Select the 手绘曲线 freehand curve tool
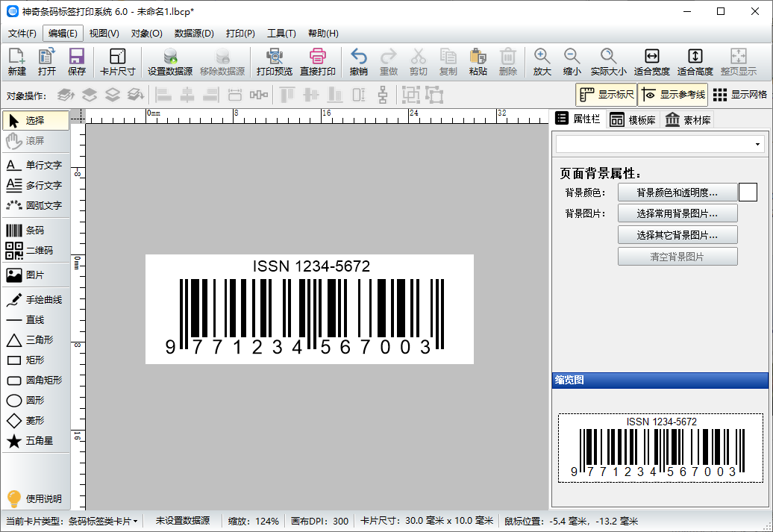This screenshot has height=532, width=773. 35,300
